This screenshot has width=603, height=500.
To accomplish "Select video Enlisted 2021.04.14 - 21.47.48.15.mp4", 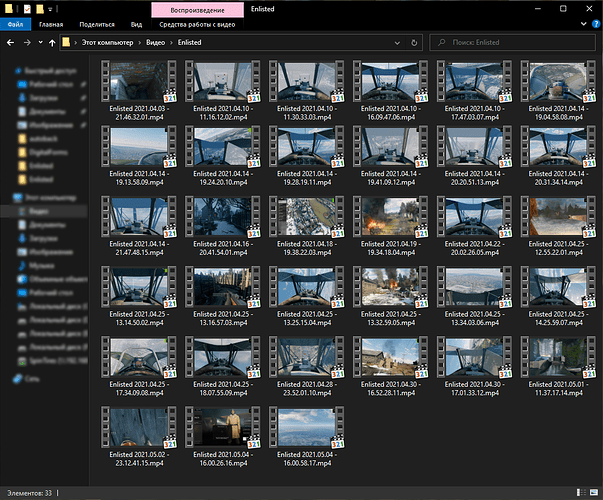I will (x=139, y=226).
